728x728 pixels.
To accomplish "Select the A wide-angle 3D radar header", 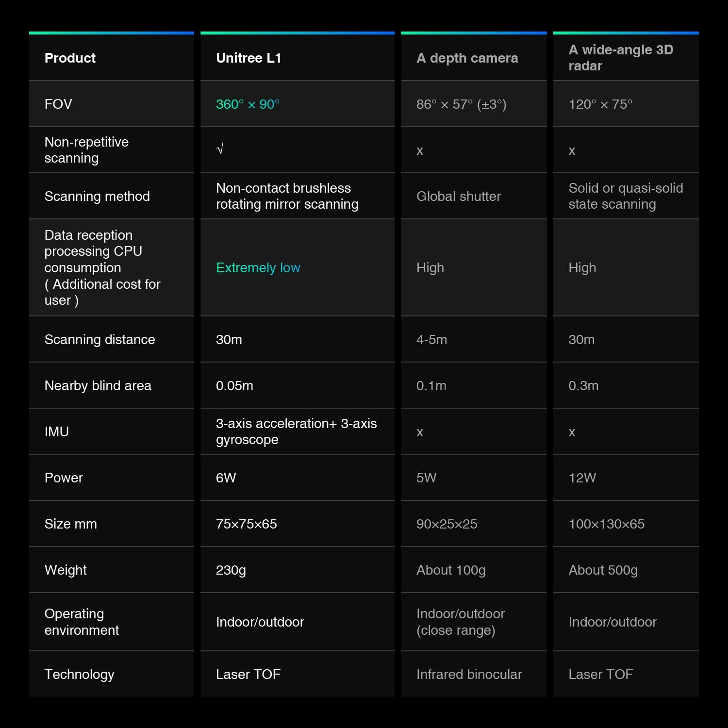I will 620,58.
